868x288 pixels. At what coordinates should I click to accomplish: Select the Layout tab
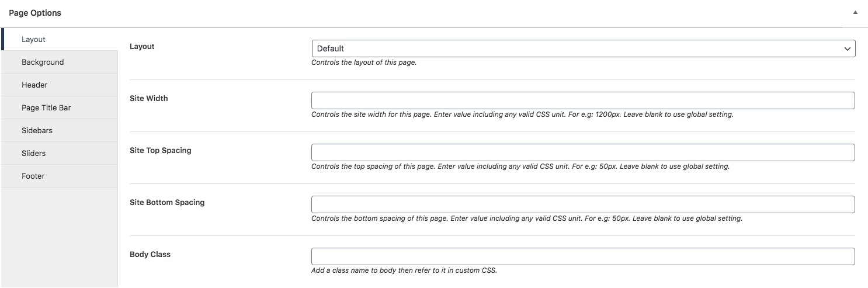pos(33,39)
